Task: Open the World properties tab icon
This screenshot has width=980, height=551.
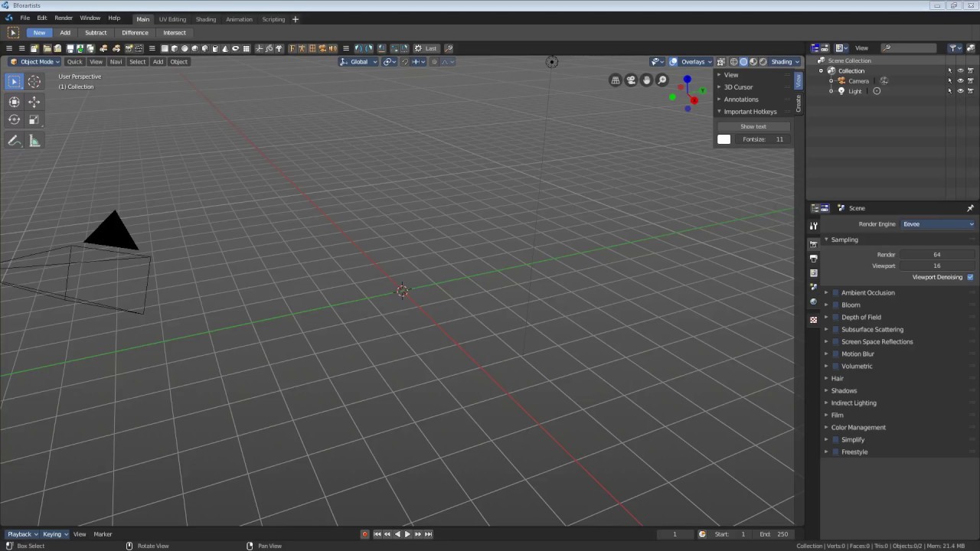Action: [x=813, y=302]
